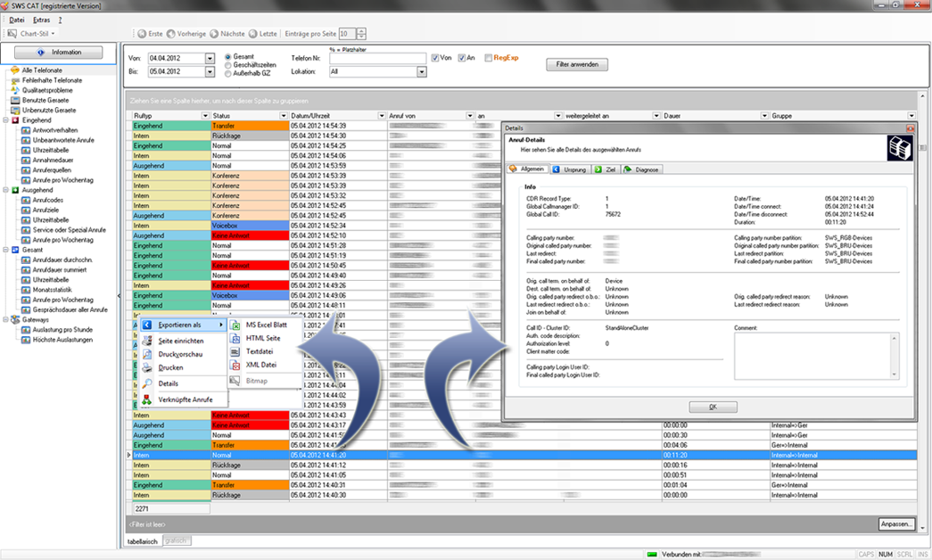
Task: Export as XML Datei
Action: point(261,365)
